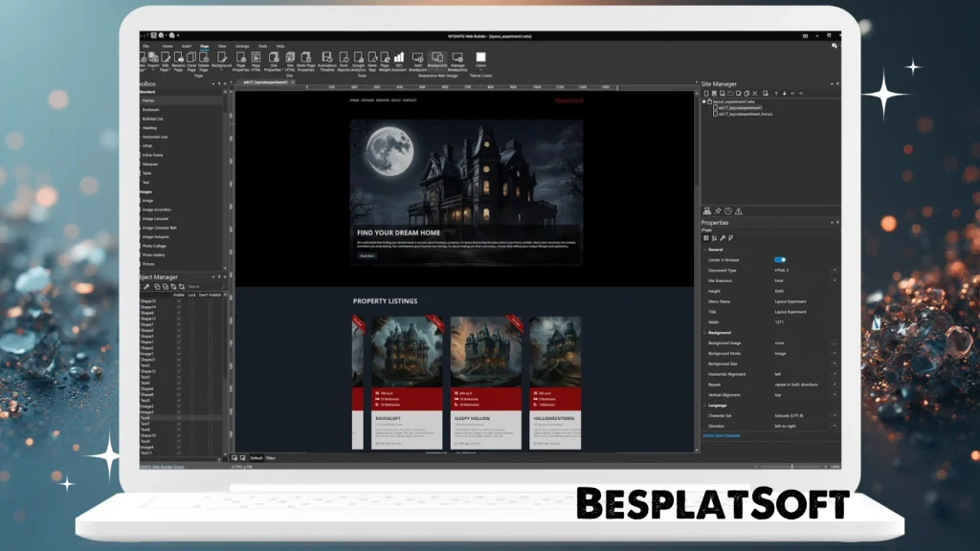
Task: Enable the Center in Browser toggle
Action: [780, 258]
